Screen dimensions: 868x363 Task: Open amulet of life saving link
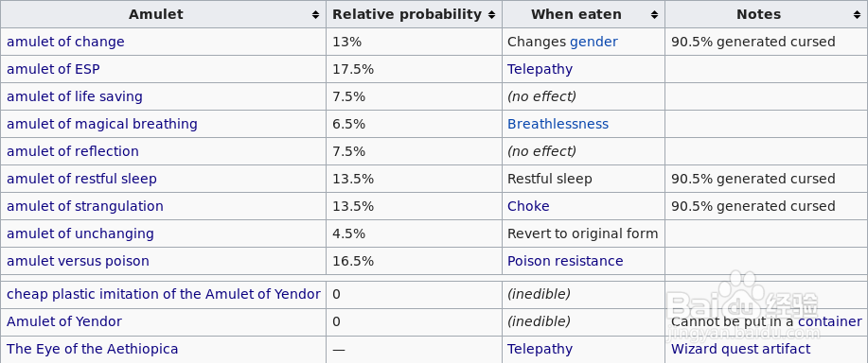point(74,96)
